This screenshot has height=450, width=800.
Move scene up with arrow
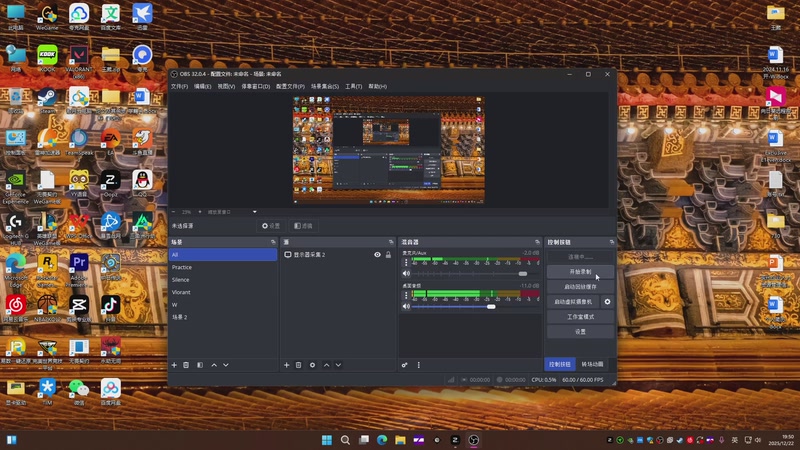[214, 365]
